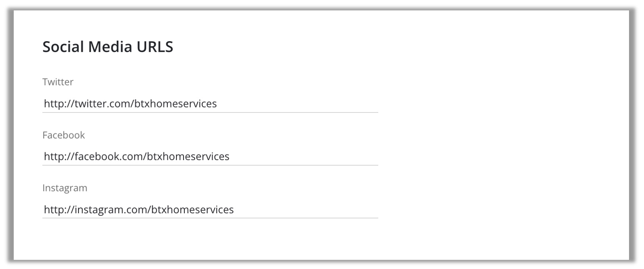Focus the Facebook URL input field
Screen dimensions: 644x269
click(210, 157)
